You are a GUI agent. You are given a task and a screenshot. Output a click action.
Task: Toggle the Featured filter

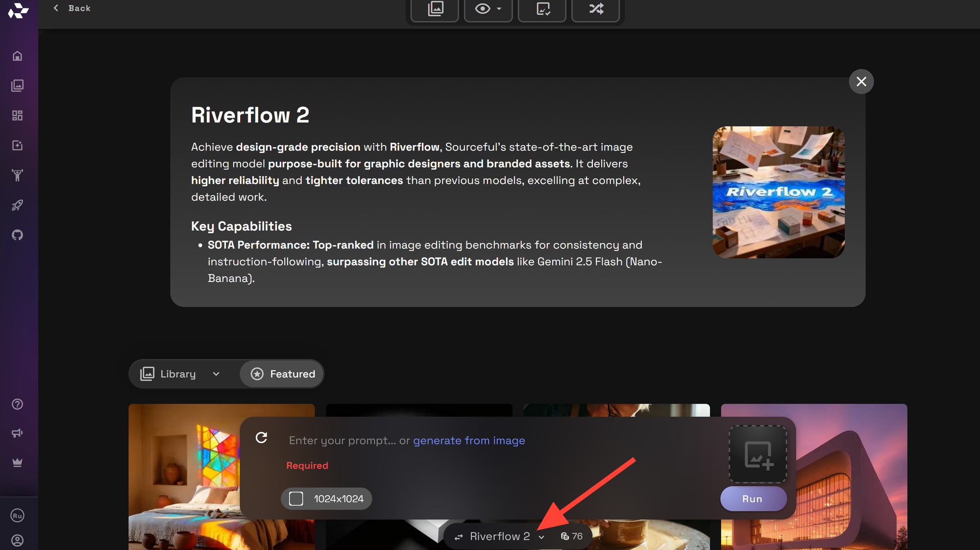pos(283,374)
